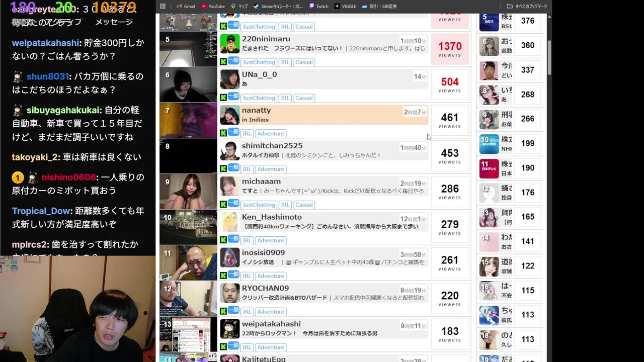The width and height of the screenshot is (644, 362).
Task: Select IRL tag in UNa_0_0's row
Action: [x=285, y=98]
